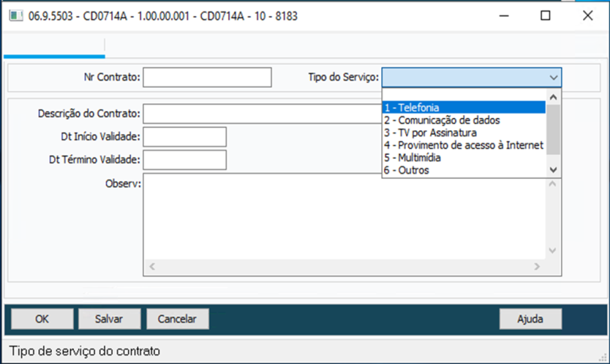Focus the Descrição do Contrato field
This screenshot has height=364, width=610.
(261, 114)
